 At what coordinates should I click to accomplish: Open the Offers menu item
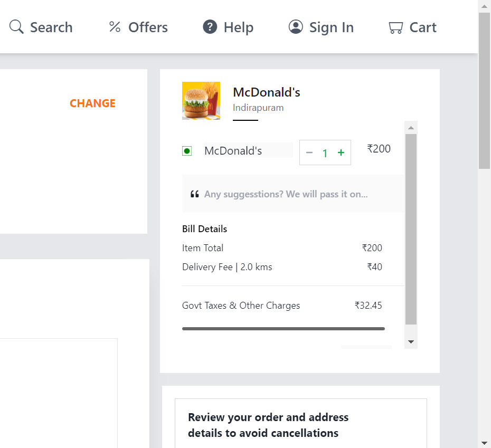pos(138,27)
